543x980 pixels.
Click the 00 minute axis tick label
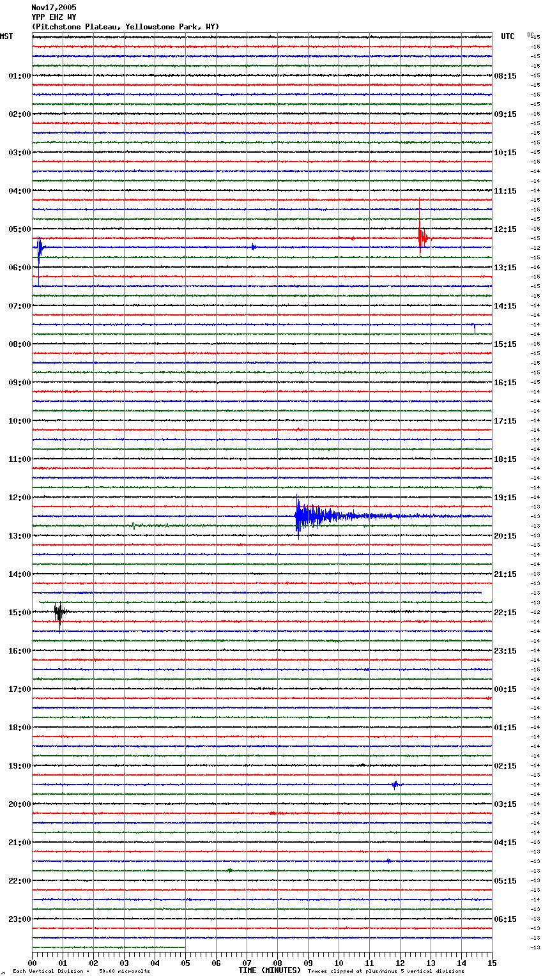pyautogui.click(x=33, y=963)
